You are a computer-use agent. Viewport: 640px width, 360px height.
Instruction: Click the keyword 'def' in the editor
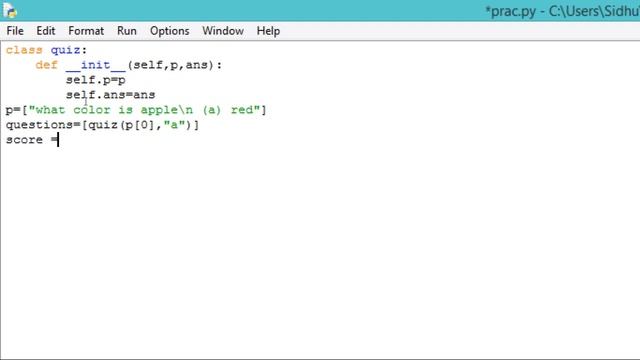pyautogui.click(x=47, y=65)
